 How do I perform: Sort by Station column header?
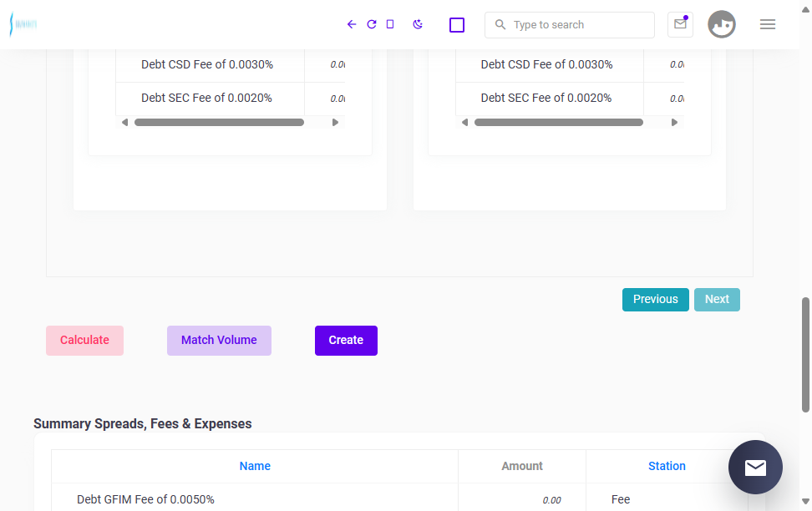click(x=667, y=466)
